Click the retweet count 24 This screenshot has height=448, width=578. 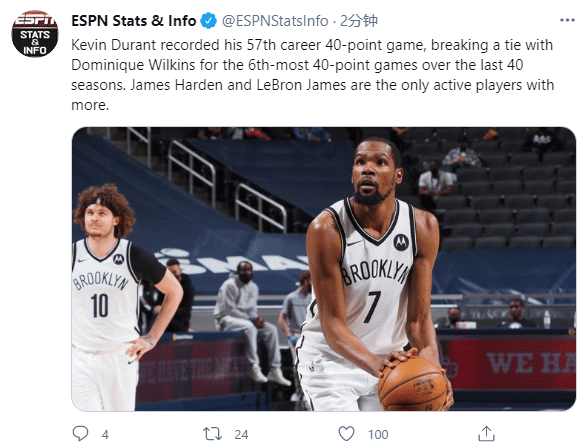tap(241, 434)
